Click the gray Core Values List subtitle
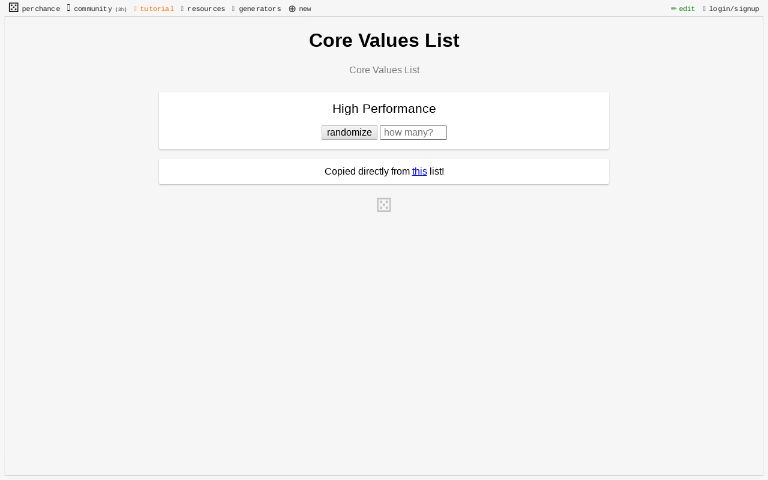Image resolution: width=768 pixels, height=480 pixels. click(384, 70)
